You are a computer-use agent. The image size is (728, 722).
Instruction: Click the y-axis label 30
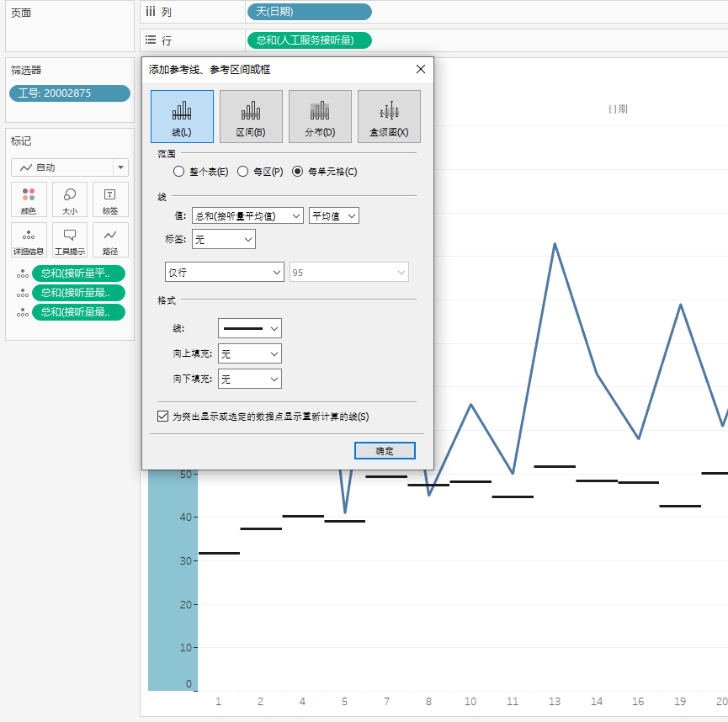coord(186,561)
